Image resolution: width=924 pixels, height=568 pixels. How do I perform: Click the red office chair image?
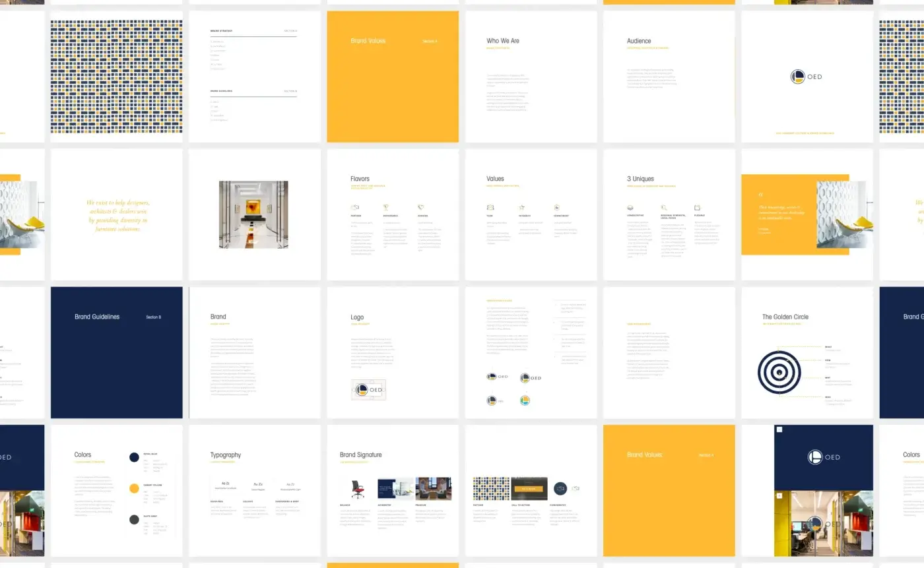358,489
